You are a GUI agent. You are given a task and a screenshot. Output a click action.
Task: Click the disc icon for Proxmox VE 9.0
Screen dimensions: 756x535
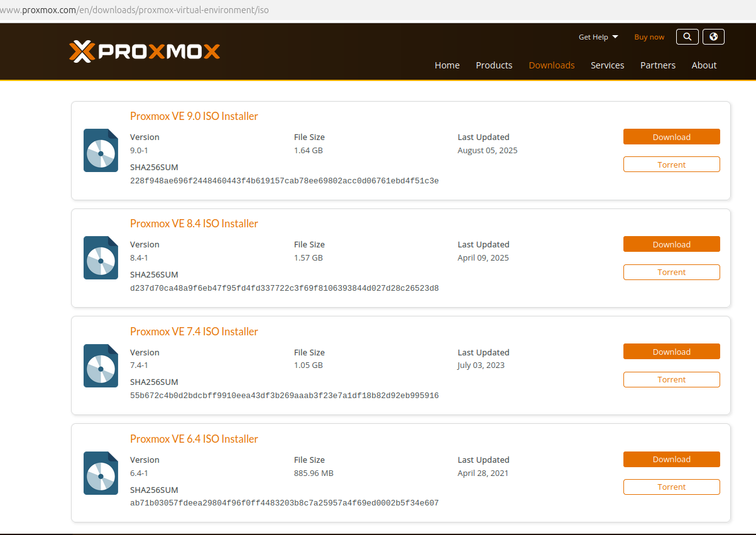pos(101,151)
